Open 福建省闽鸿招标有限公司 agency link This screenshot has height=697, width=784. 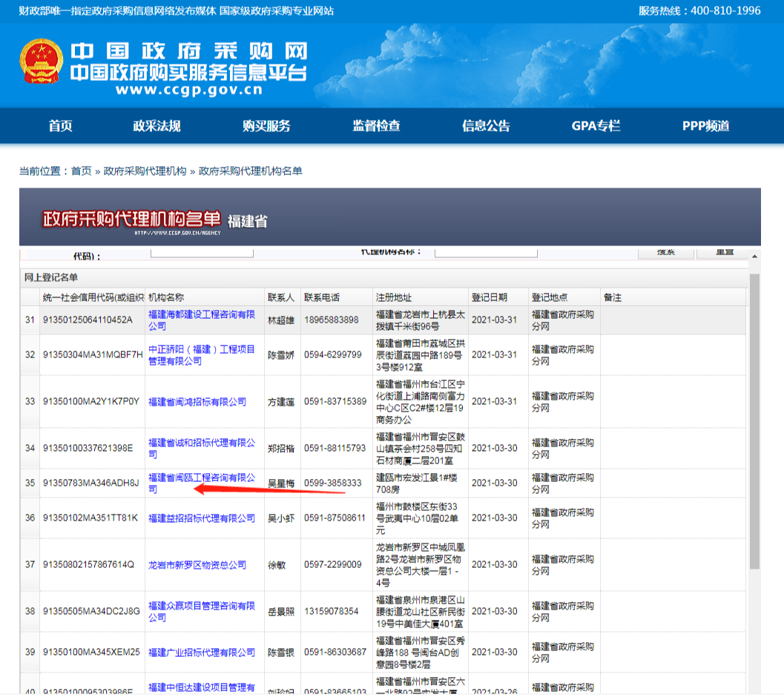[x=197, y=402]
